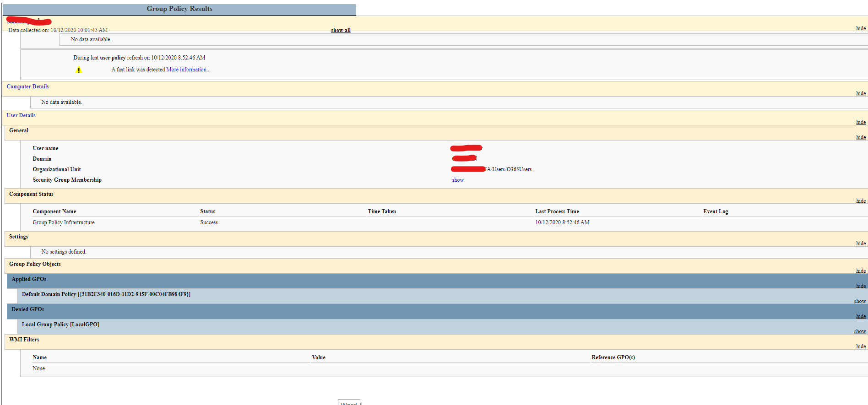Click the Component Name column header
Viewport: 868px width, 405px height.
[54, 211]
